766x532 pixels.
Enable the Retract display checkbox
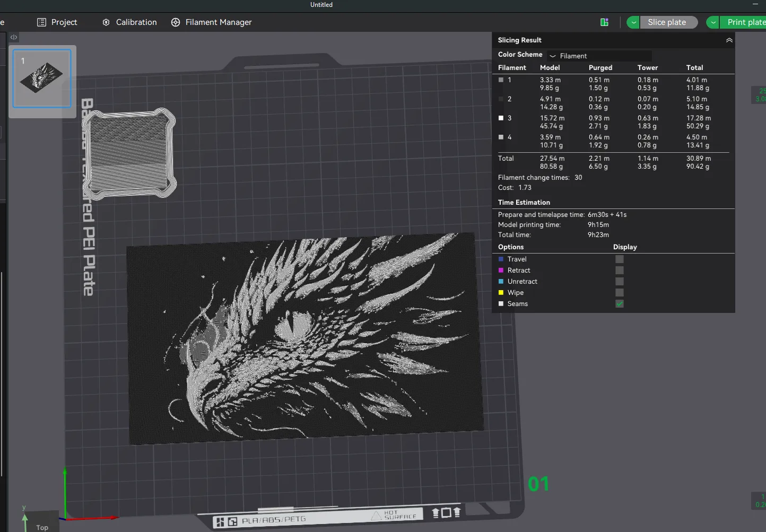point(620,271)
